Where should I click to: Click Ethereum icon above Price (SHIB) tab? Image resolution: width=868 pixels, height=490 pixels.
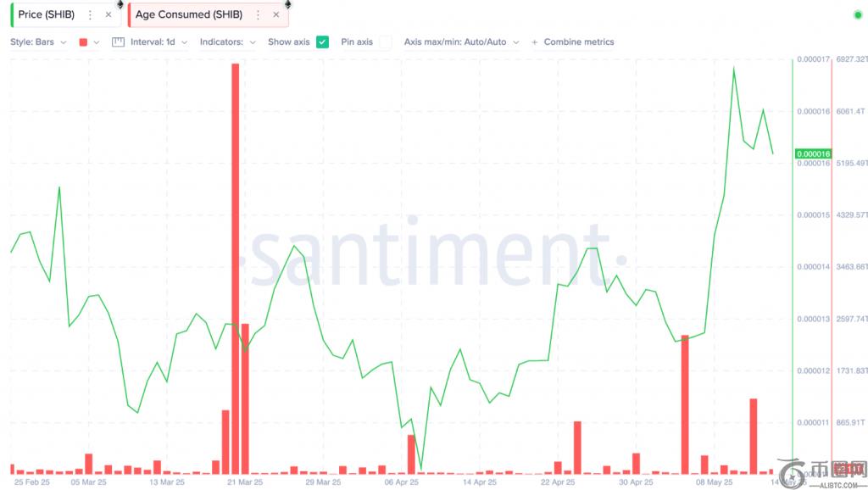(x=120, y=4)
